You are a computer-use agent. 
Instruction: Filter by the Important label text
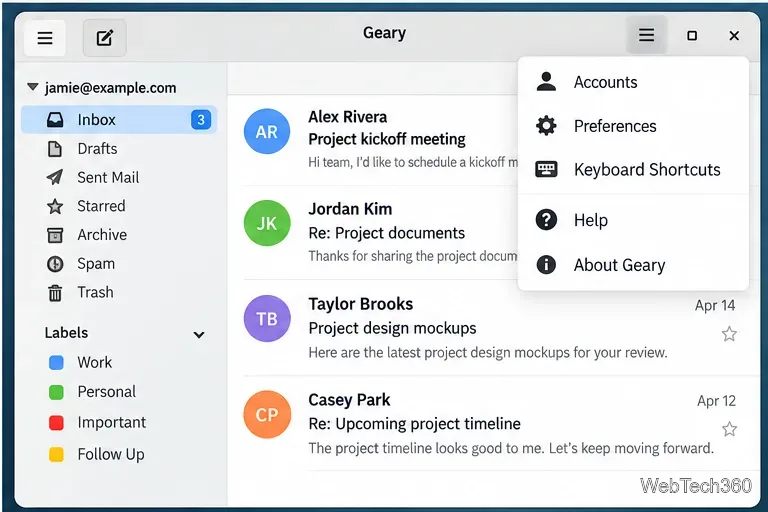click(x=112, y=422)
